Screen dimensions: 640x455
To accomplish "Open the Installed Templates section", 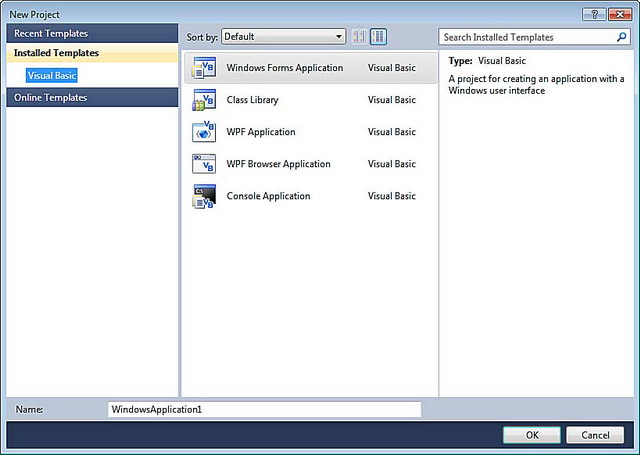I will pos(92,53).
